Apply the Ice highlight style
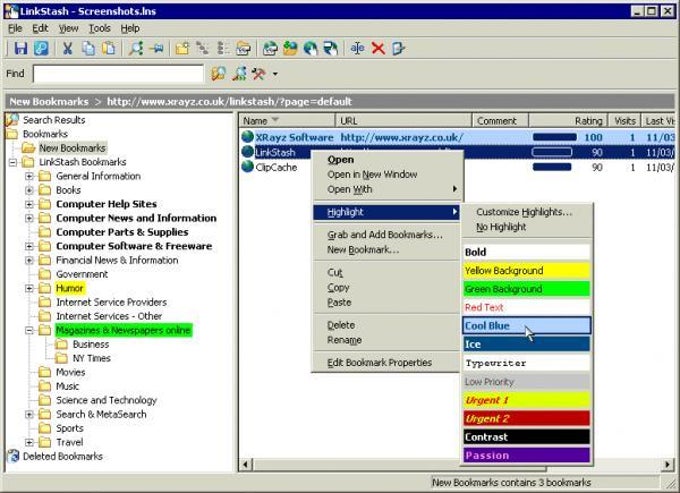 [x=526, y=344]
